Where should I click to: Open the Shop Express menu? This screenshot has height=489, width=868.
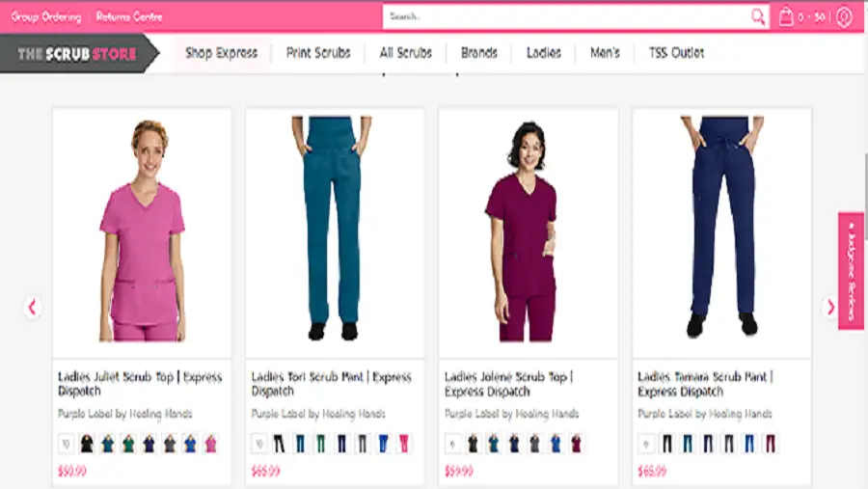click(221, 53)
